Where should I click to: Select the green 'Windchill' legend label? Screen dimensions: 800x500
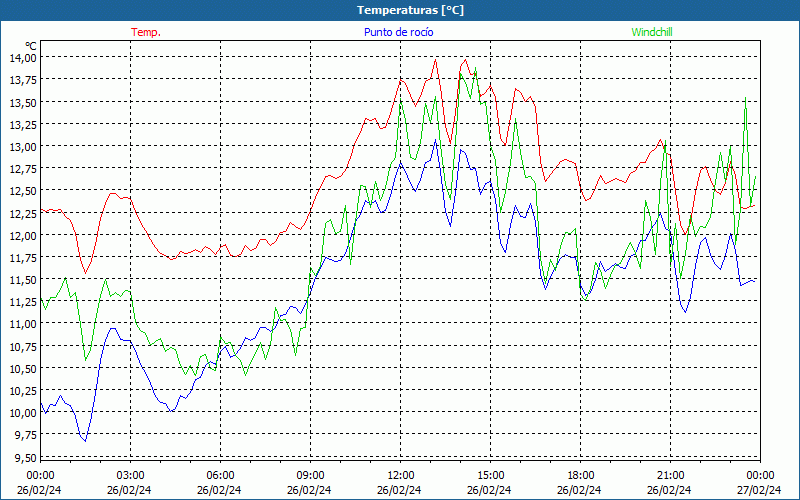652,32
